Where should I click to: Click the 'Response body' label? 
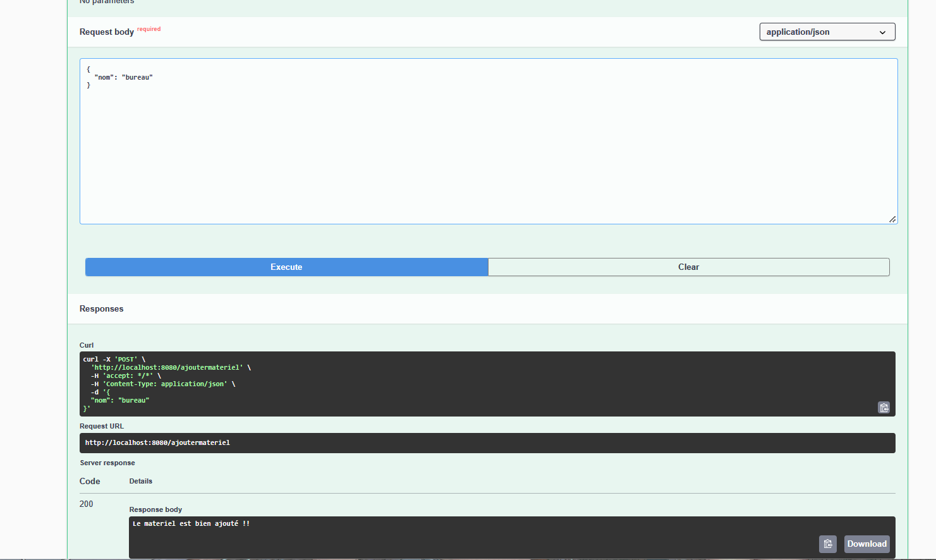coord(155,509)
